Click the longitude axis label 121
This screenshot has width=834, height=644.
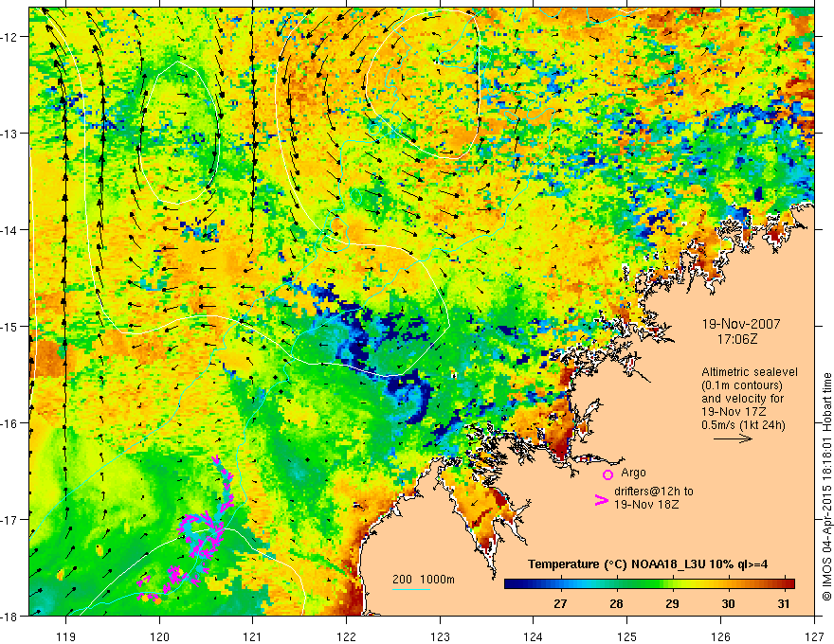253,637
